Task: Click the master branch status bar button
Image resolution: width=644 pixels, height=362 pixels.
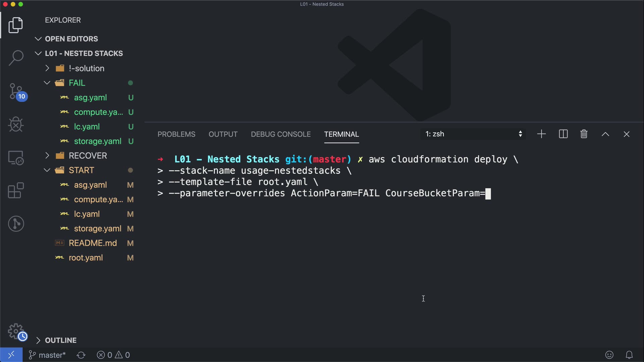Action: pyautogui.click(x=47, y=355)
